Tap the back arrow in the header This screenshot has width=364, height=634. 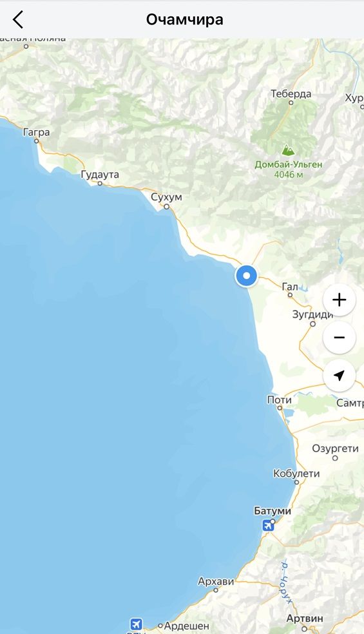pos(18,19)
